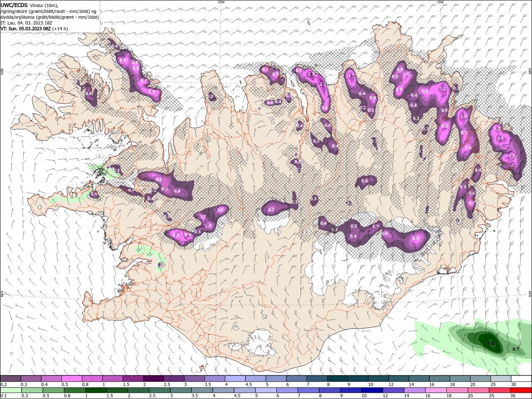This screenshot has width=532, height=399.
Task: Click the 30 label in rain legend row
Action: tap(513, 396)
